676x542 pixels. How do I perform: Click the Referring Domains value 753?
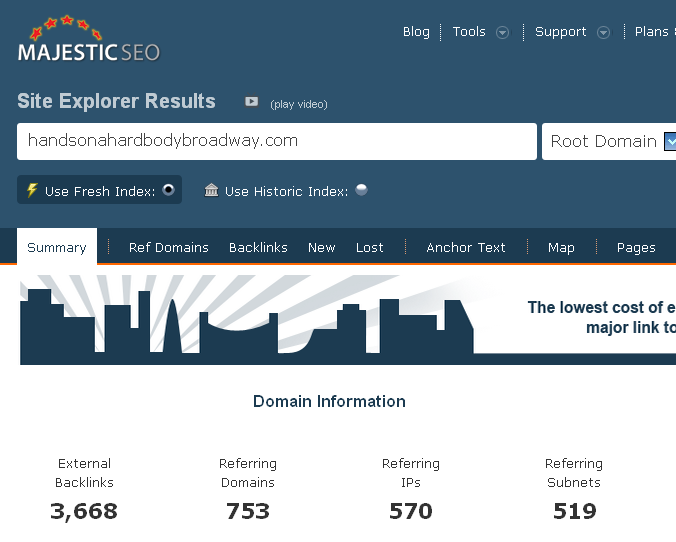point(248,511)
